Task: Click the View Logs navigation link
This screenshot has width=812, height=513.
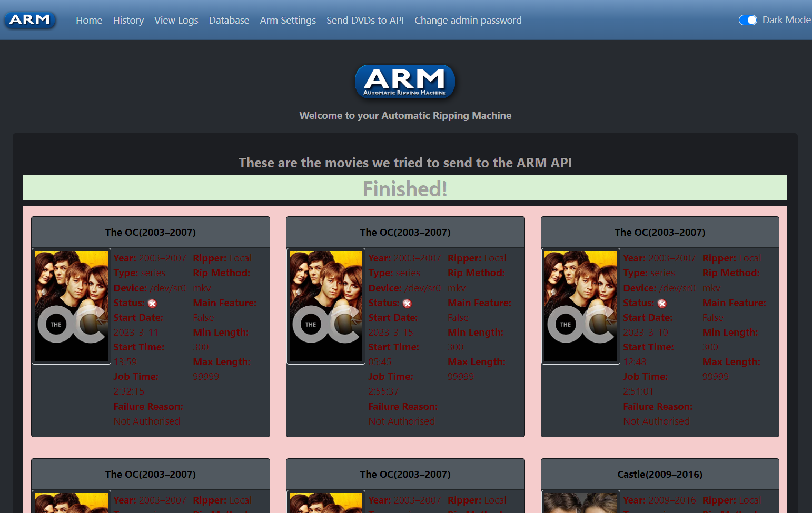Action: [176, 20]
